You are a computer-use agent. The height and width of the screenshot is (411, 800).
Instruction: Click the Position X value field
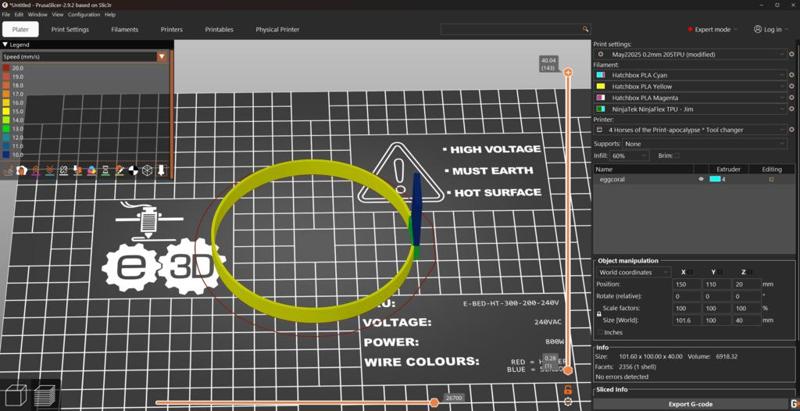(x=687, y=284)
